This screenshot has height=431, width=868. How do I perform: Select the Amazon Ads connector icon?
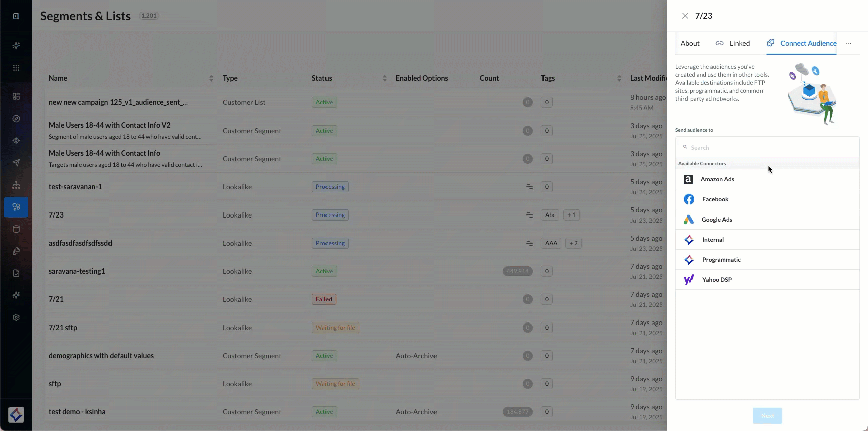tap(688, 179)
